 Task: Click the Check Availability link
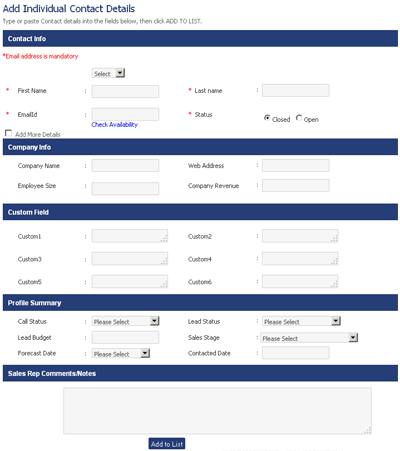[x=115, y=125]
